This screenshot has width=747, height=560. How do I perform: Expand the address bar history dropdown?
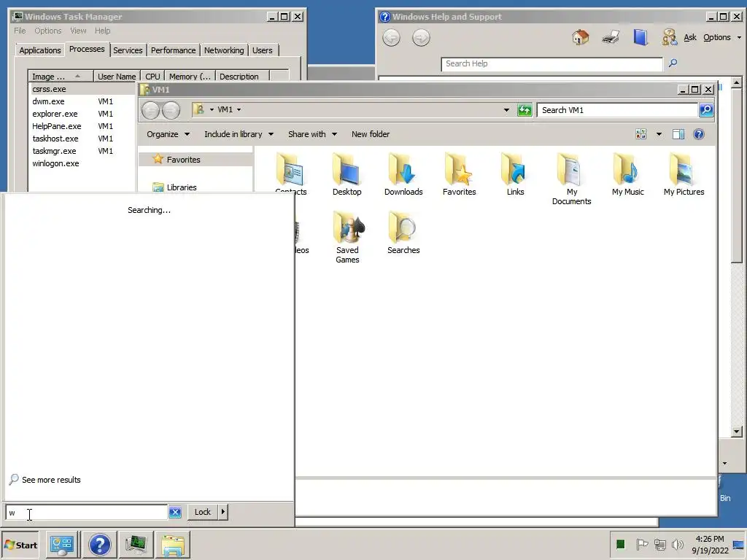point(506,110)
